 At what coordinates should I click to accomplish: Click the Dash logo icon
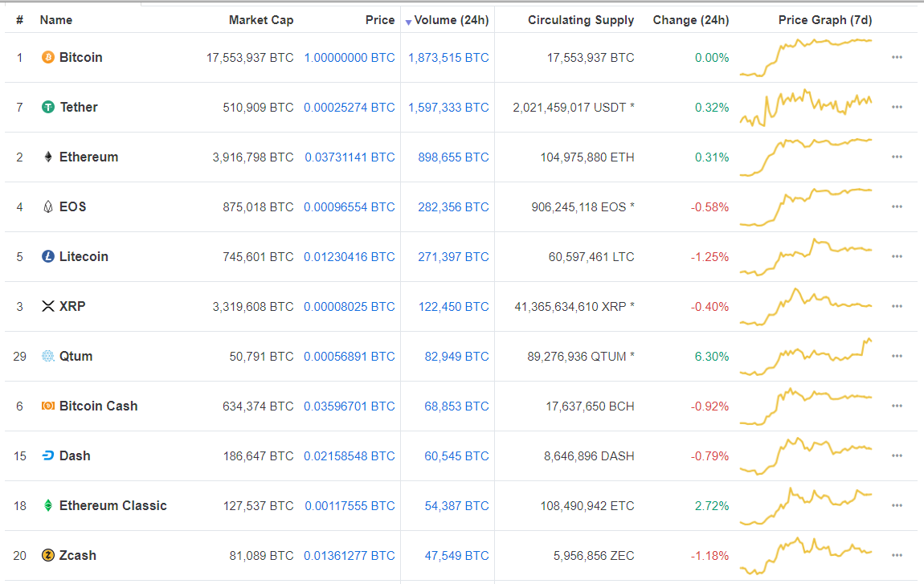tap(48, 456)
